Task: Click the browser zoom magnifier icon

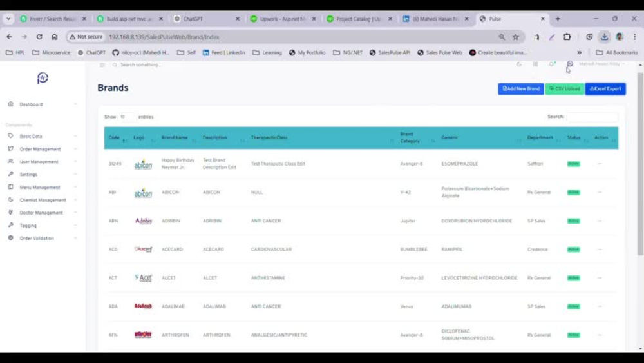Action: click(x=502, y=37)
